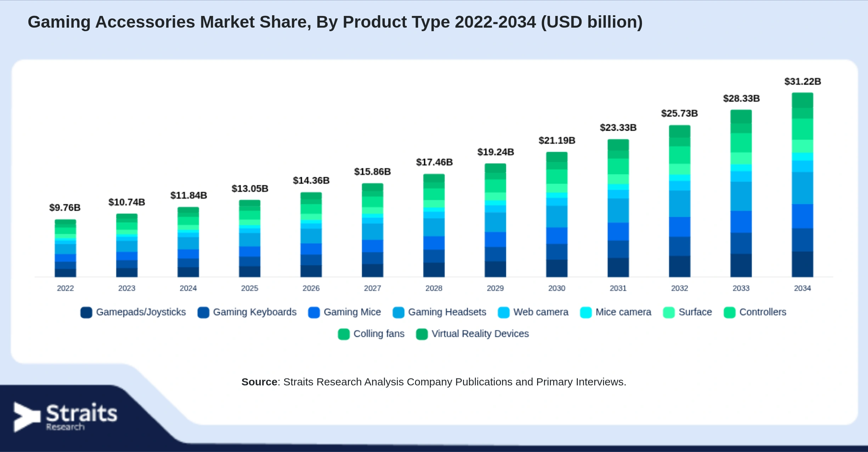Click the Colling fans legend swatch
The image size is (868, 452).
[344, 334]
